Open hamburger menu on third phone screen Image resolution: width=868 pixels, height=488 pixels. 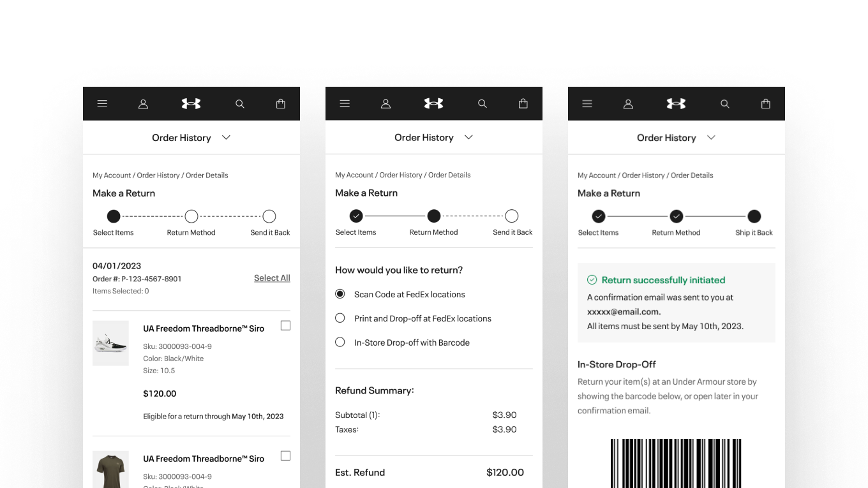(587, 103)
